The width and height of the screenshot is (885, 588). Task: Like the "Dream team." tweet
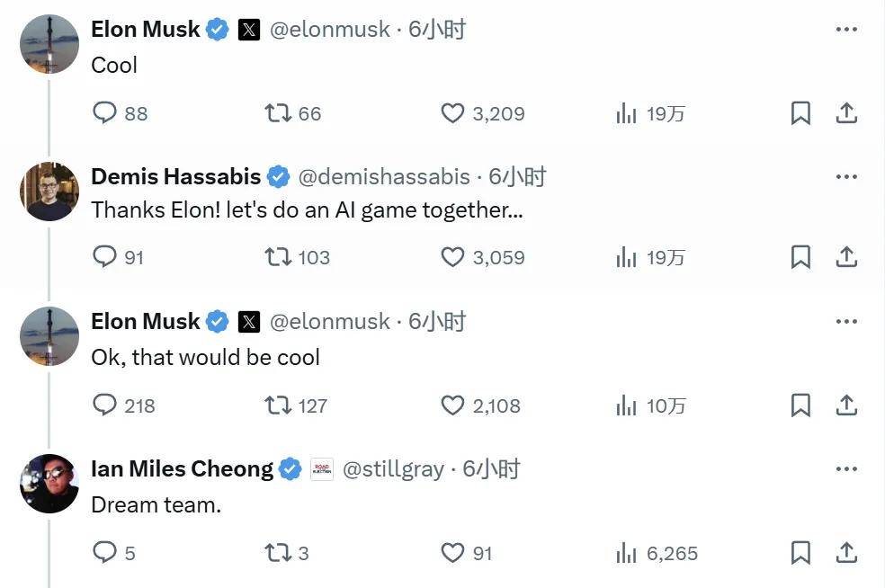[452, 552]
